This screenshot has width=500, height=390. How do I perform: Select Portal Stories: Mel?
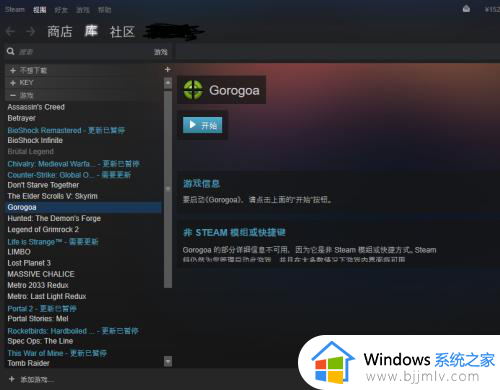38,319
